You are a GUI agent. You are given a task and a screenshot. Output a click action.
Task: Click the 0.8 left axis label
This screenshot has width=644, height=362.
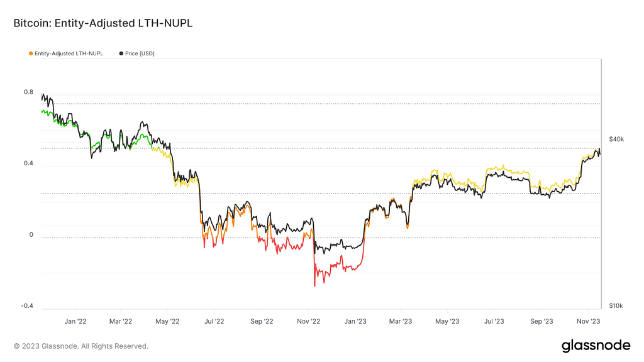point(28,92)
